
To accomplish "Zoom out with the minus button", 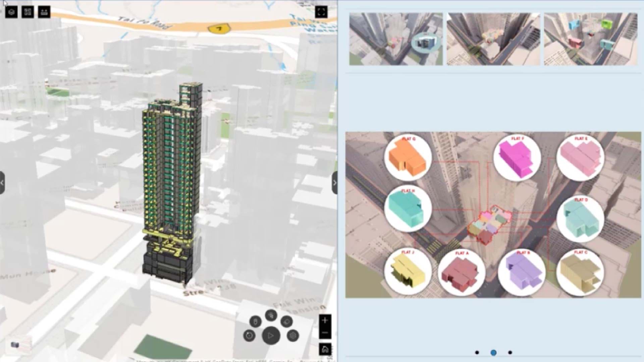I will [325, 333].
